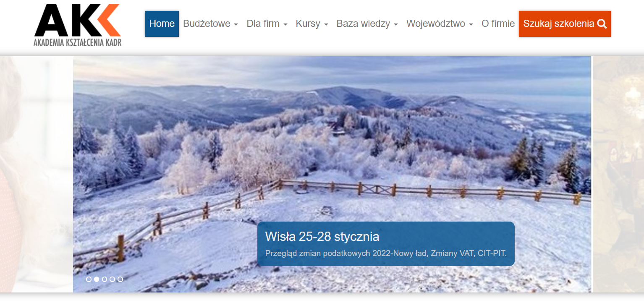This screenshot has width=644, height=308.
Task: Select the third carousel indicator dot
Action: click(x=105, y=279)
